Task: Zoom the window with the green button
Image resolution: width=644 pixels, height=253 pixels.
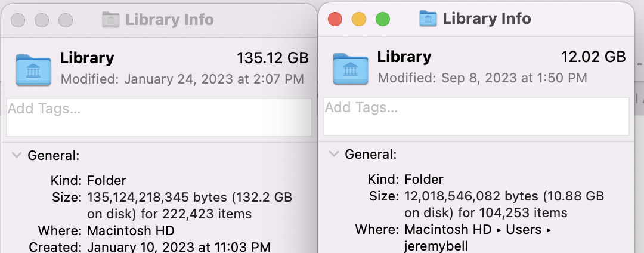Action: coord(382,19)
